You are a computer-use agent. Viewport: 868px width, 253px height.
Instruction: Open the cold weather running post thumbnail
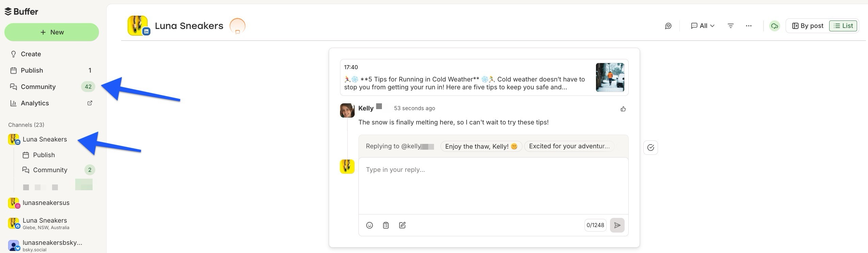tap(610, 77)
